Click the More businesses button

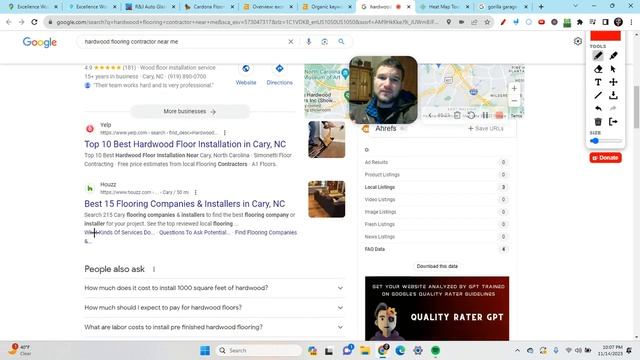click(x=190, y=111)
